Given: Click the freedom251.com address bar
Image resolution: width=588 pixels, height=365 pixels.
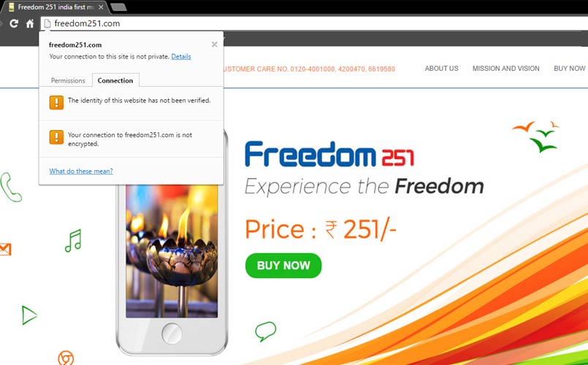Looking at the screenshot, I should coord(314,23).
